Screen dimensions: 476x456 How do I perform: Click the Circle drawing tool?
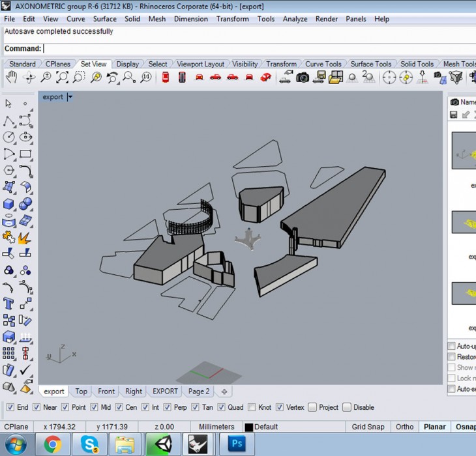tap(9, 137)
